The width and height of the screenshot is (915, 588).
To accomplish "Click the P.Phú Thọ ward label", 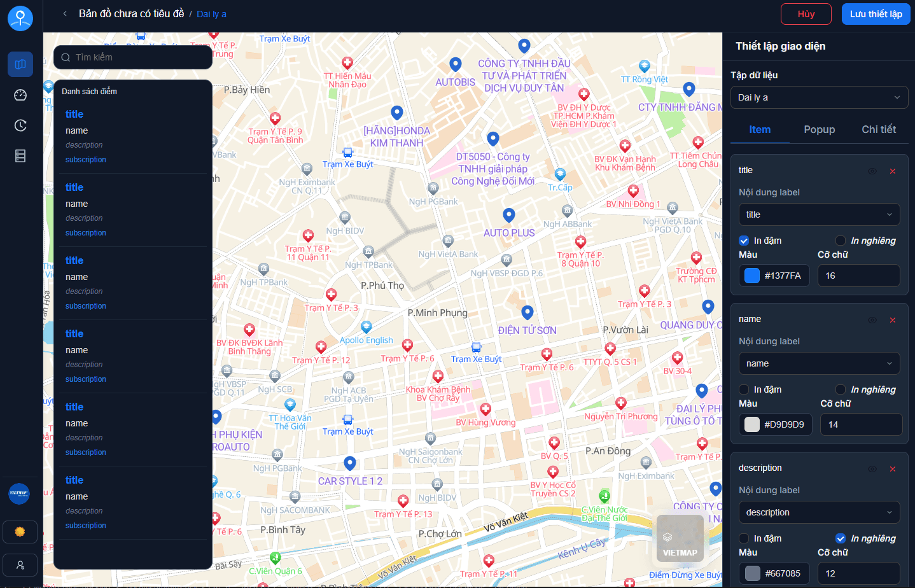I will tap(382, 285).
